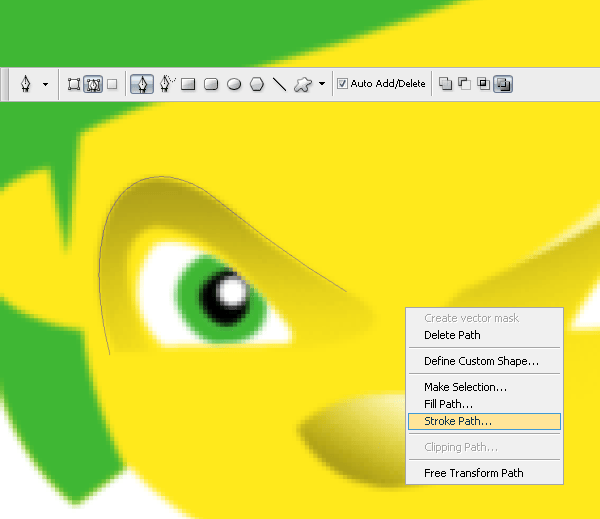Select the Polygon shape tool
The height and width of the screenshot is (519, 600).
[x=257, y=84]
